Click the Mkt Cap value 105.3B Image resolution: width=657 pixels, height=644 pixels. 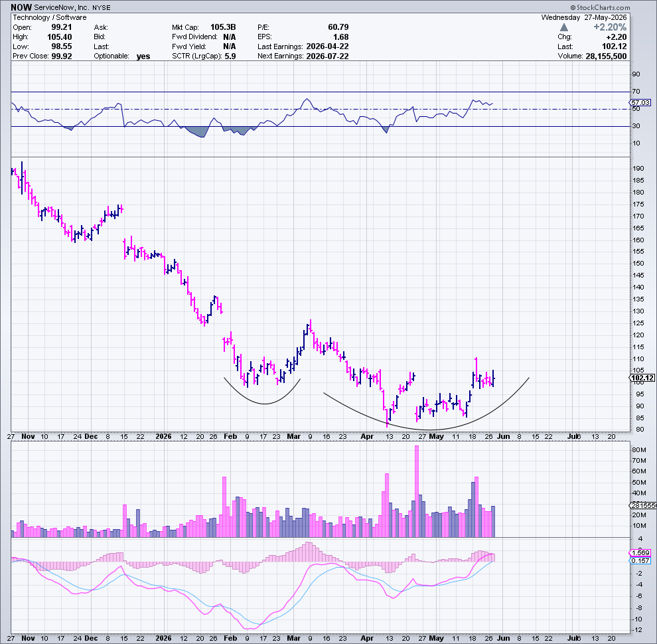click(x=223, y=27)
